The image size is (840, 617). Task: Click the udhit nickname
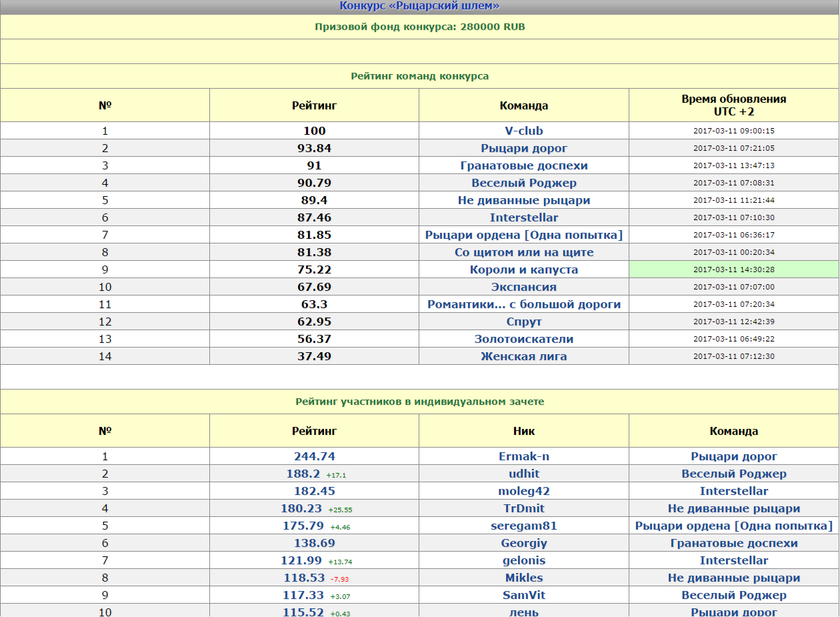524,474
